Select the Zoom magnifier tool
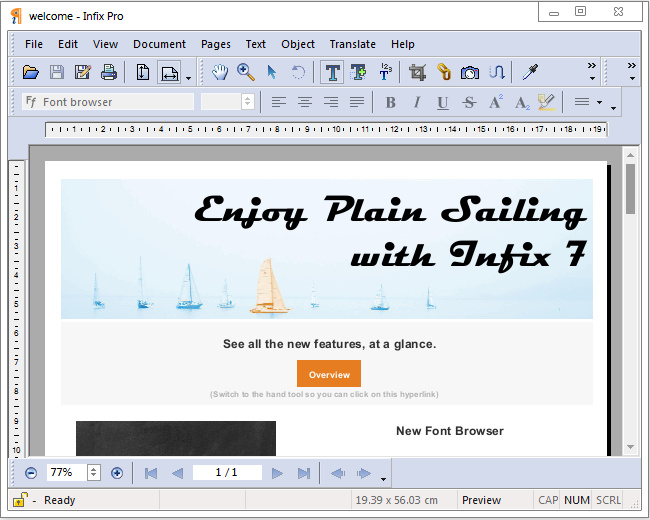Screen dimensions: 650x520 [x=245, y=72]
